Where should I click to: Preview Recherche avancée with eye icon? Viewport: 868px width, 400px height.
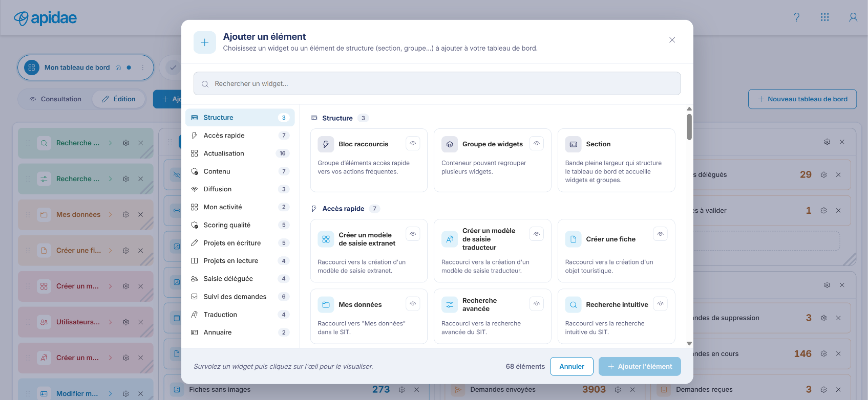(x=537, y=303)
